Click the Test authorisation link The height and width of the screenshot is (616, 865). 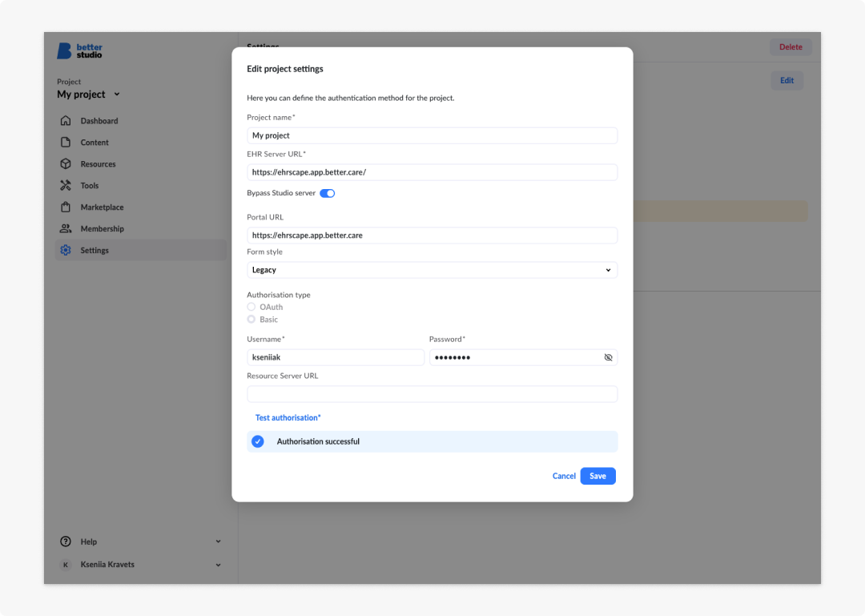pos(288,418)
